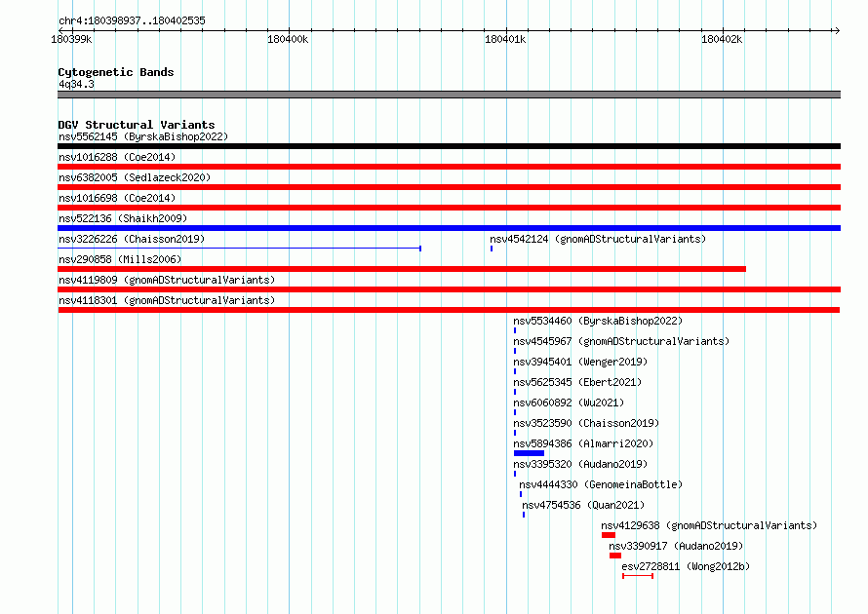Open nsv522136 (Shaikh2009) variant label
Image resolution: width=868 pixels, height=614 pixels.
pos(123,218)
